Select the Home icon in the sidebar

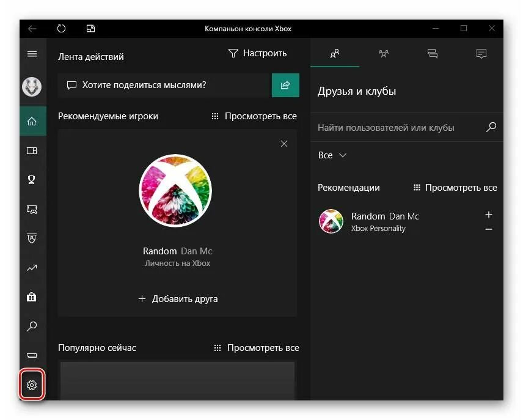click(x=33, y=121)
